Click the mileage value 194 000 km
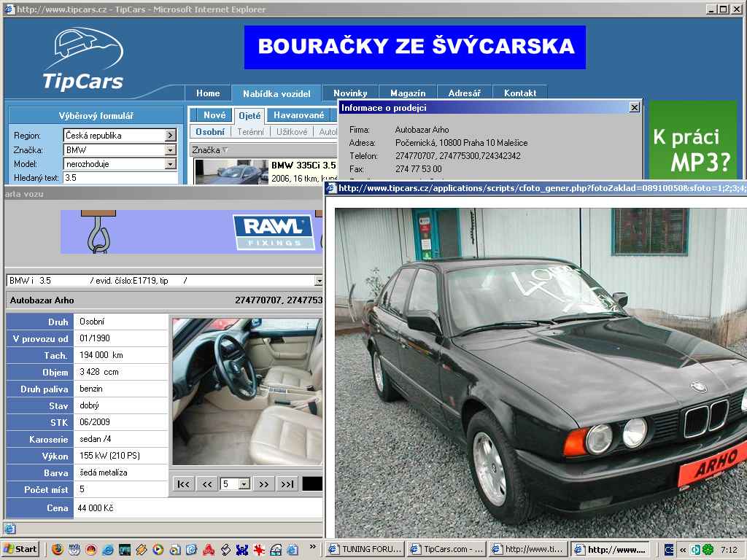Viewport: 747px width, 560px height. [x=101, y=355]
